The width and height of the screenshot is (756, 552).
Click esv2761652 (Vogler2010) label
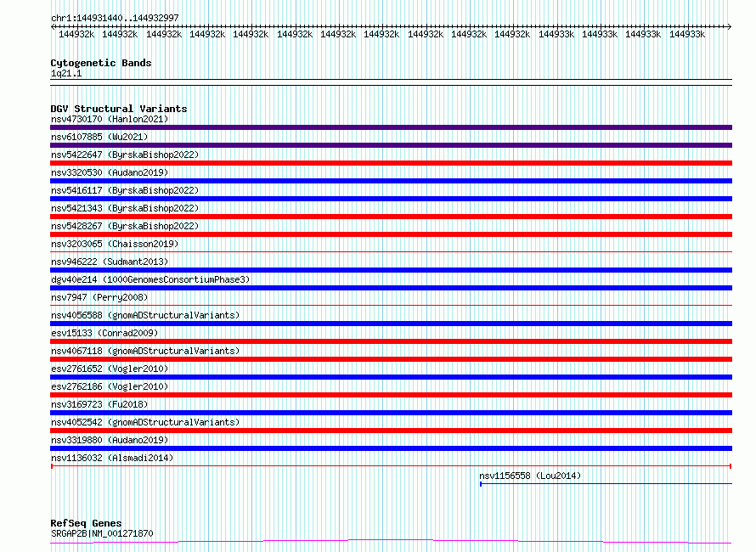pyautogui.click(x=110, y=369)
